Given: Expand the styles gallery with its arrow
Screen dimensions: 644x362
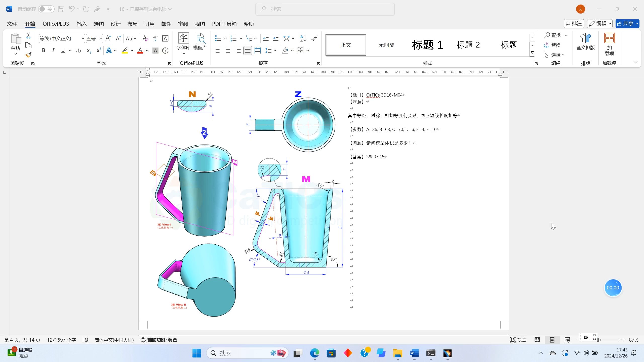Looking at the screenshot, I should (533, 53).
